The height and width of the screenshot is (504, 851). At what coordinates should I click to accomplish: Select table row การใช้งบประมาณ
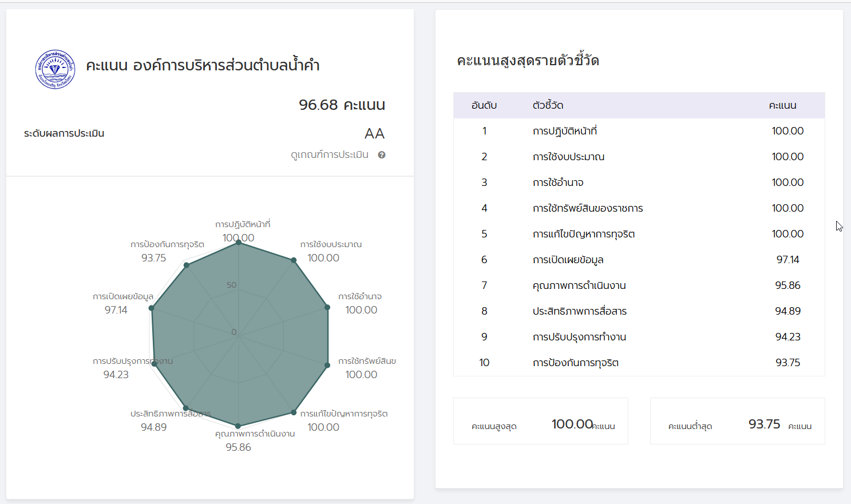click(639, 157)
